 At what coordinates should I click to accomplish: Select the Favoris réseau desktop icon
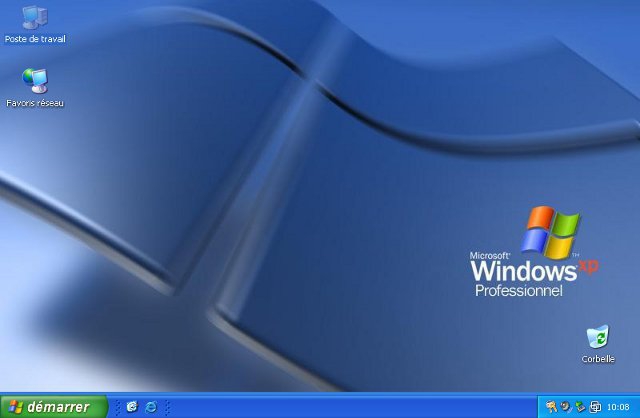[35, 81]
